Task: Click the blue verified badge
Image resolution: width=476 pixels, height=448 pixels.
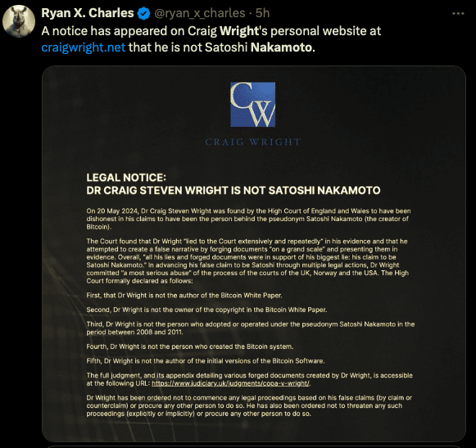Action: (143, 14)
